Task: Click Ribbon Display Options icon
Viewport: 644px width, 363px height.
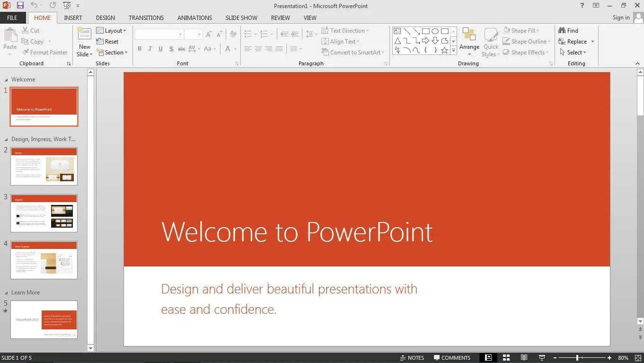Action: pyautogui.click(x=596, y=5)
